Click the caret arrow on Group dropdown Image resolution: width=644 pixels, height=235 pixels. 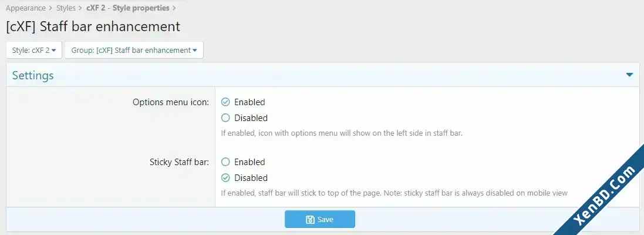(x=195, y=51)
